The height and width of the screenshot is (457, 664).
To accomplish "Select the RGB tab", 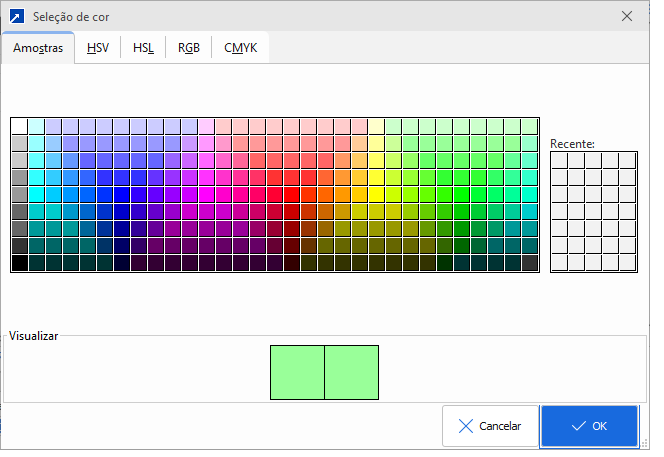I will pyautogui.click(x=188, y=48).
